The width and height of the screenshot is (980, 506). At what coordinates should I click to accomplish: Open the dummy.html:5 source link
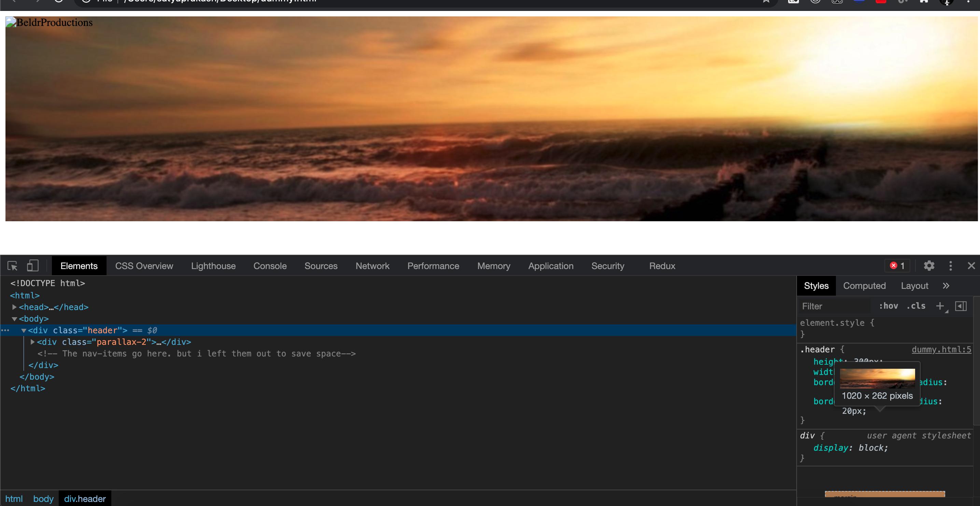941,349
